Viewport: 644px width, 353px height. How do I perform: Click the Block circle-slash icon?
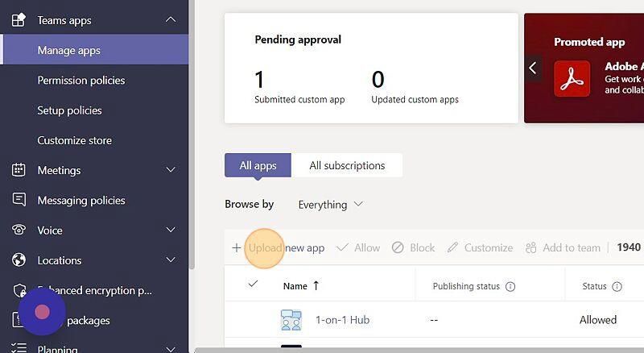click(398, 247)
